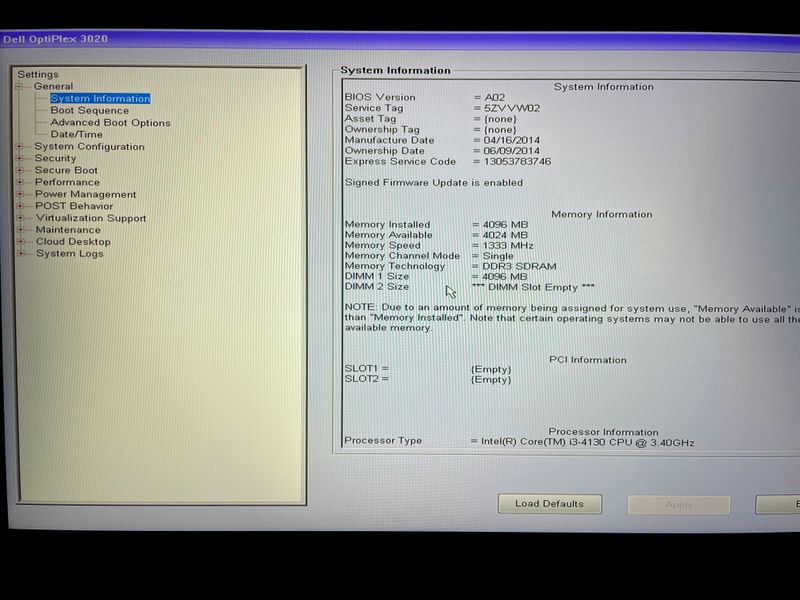Click the Settings root label
The height and width of the screenshot is (600, 800).
(x=38, y=74)
